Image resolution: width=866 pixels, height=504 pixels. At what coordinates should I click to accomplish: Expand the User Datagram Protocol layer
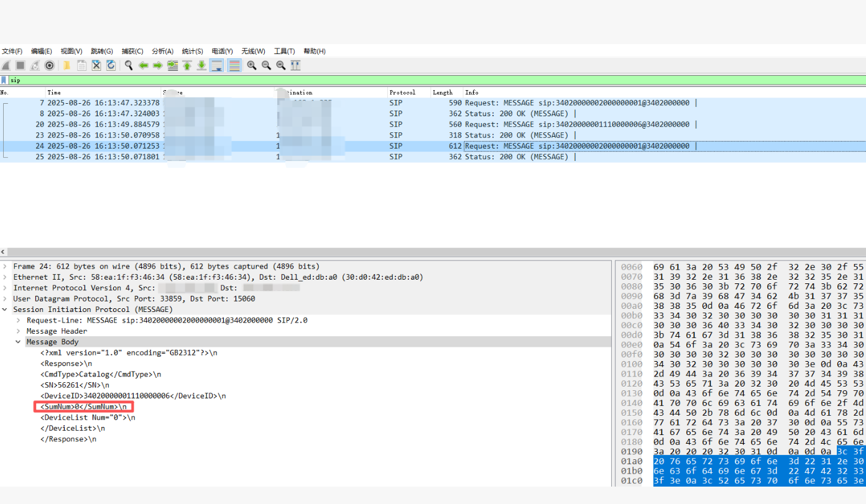pyautogui.click(x=5, y=298)
